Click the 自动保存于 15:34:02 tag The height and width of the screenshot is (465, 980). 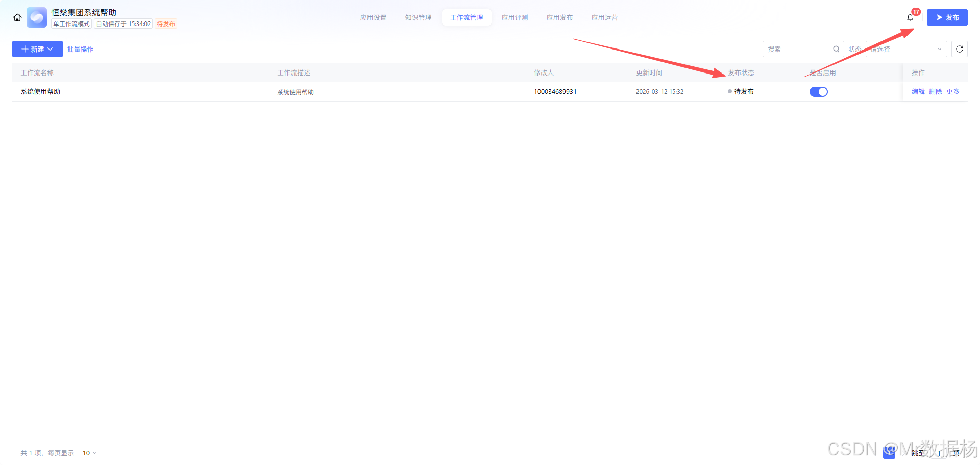coord(124,24)
